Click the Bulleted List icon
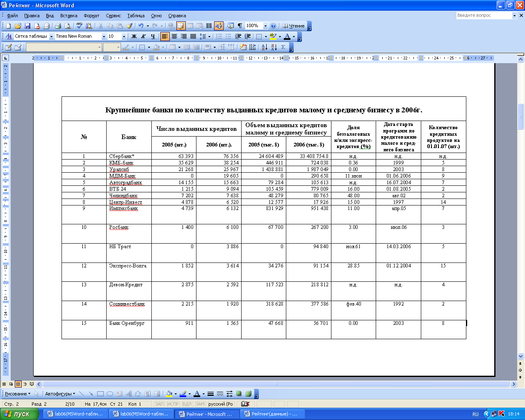Image resolution: width=525 pixels, height=420 pixels. (228, 37)
